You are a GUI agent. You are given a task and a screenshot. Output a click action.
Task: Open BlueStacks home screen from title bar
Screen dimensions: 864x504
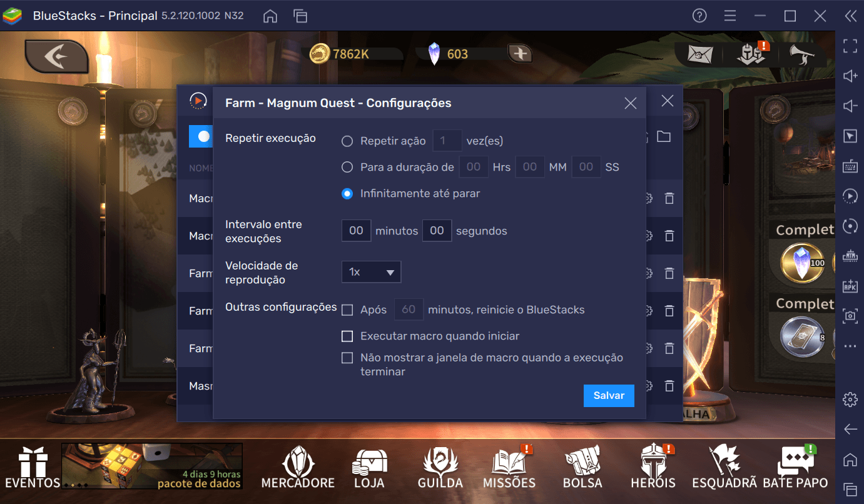click(x=270, y=16)
